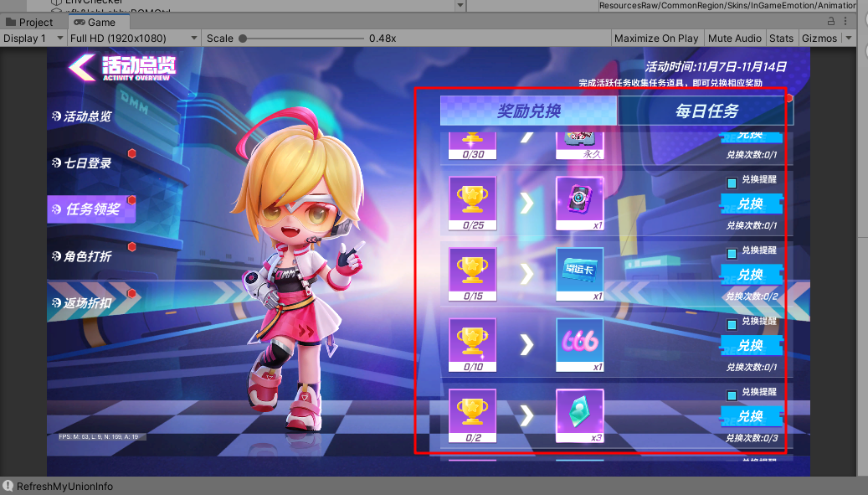
Task: Click the trophy item showing 0/10
Action: click(x=472, y=345)
